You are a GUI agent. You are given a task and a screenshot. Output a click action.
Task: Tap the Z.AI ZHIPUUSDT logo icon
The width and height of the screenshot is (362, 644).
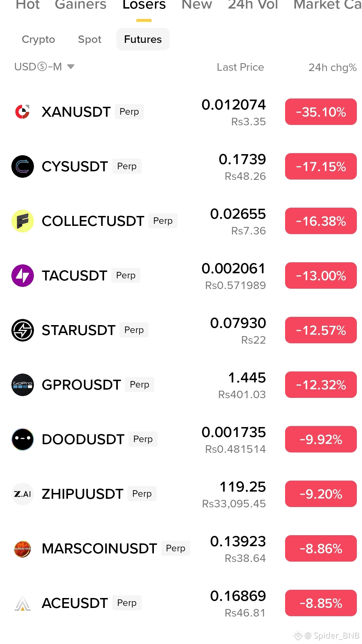click(23, 494)
